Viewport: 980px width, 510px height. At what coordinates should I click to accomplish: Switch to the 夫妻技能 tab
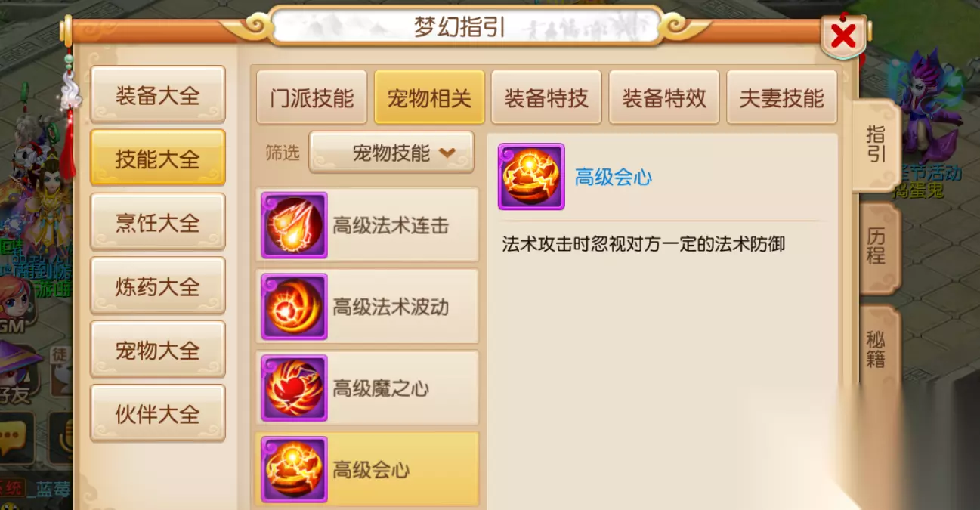point(782,97)
